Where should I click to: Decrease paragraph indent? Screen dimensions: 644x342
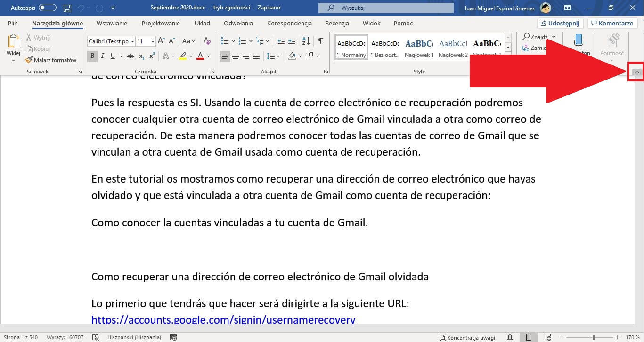click(281, 41)
